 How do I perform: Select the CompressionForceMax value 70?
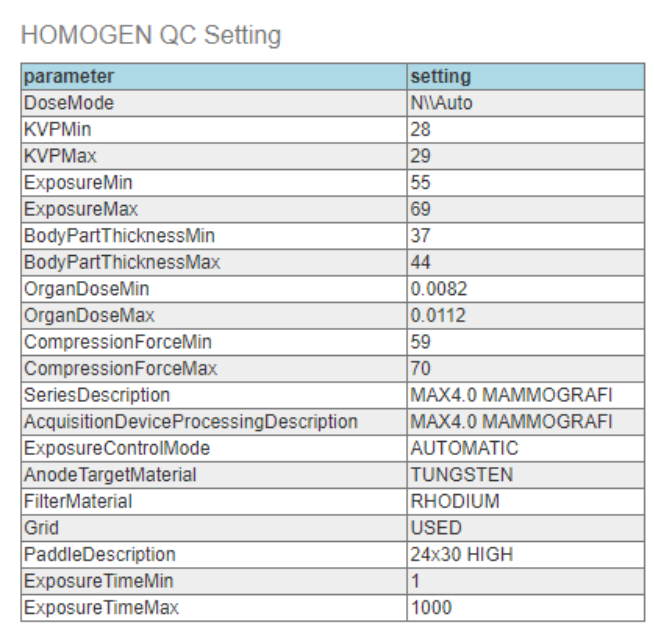pyautogui.click(x=420, y=369)
